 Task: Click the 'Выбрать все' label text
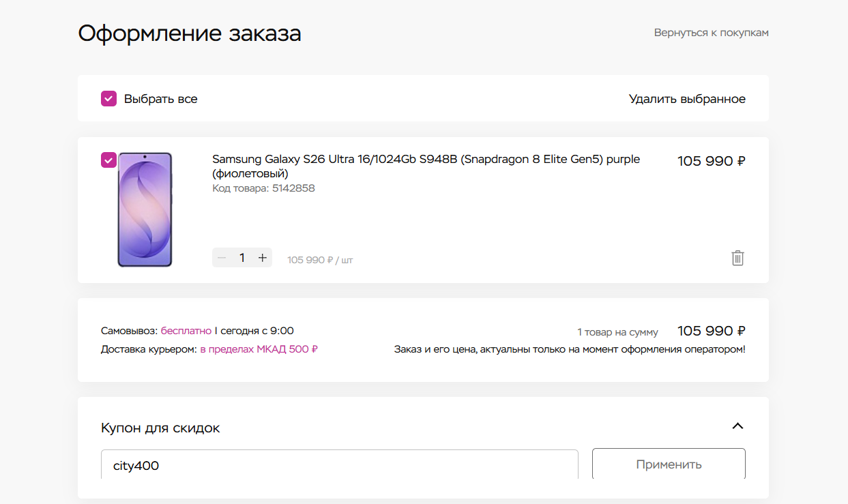(160, 99)
